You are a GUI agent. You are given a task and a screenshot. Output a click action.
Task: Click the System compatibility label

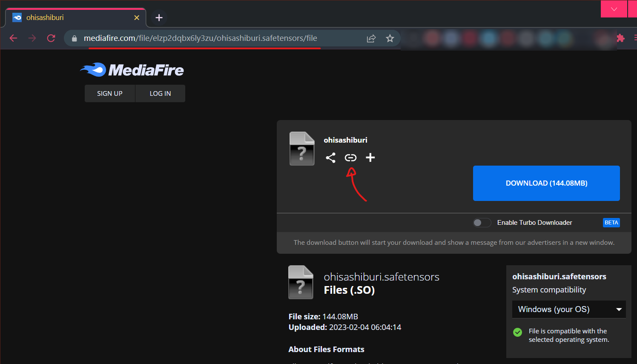pyautogui.click(x=549, y=290)
